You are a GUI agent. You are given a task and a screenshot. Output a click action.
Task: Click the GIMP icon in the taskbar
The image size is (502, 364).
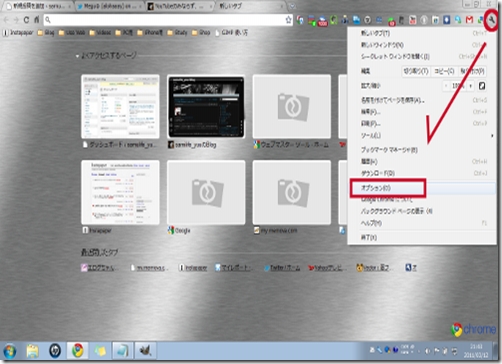tap(145, 351)
